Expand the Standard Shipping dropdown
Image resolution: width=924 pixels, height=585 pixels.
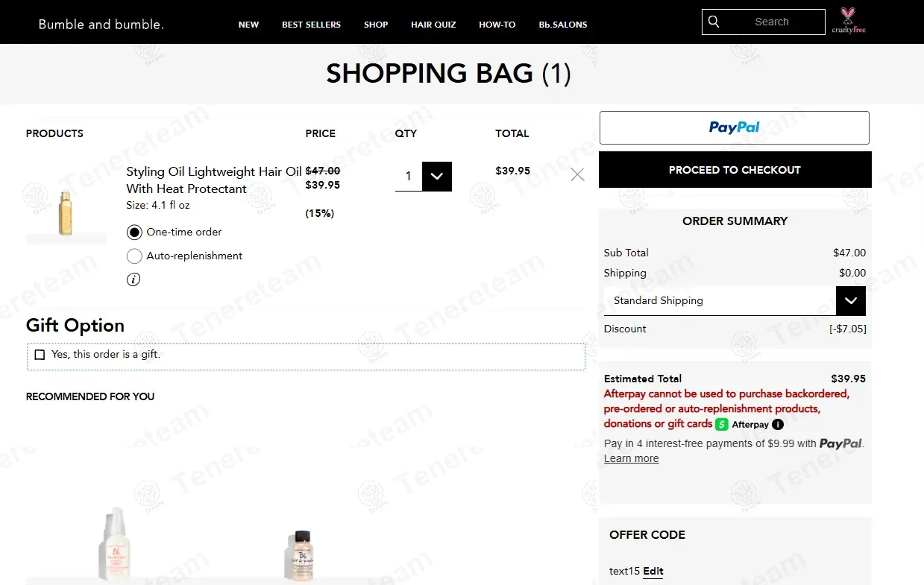pyautogui.click(x=850, y=301)
